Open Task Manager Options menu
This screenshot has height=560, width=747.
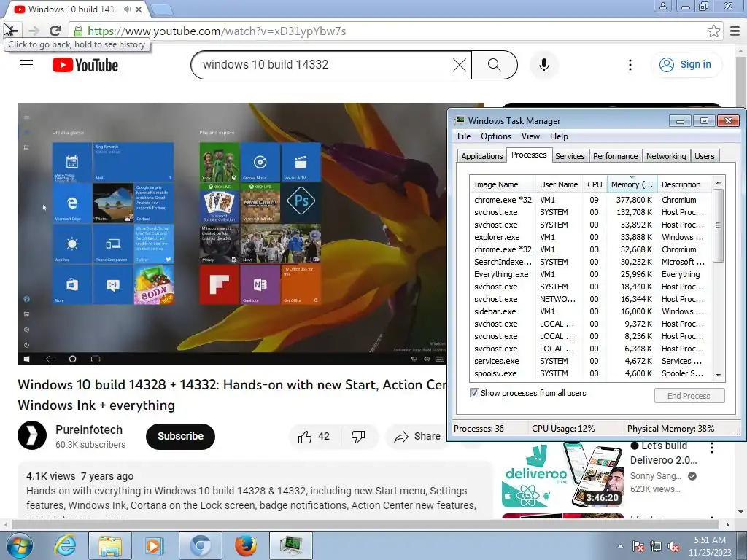[x=496, y=136]
